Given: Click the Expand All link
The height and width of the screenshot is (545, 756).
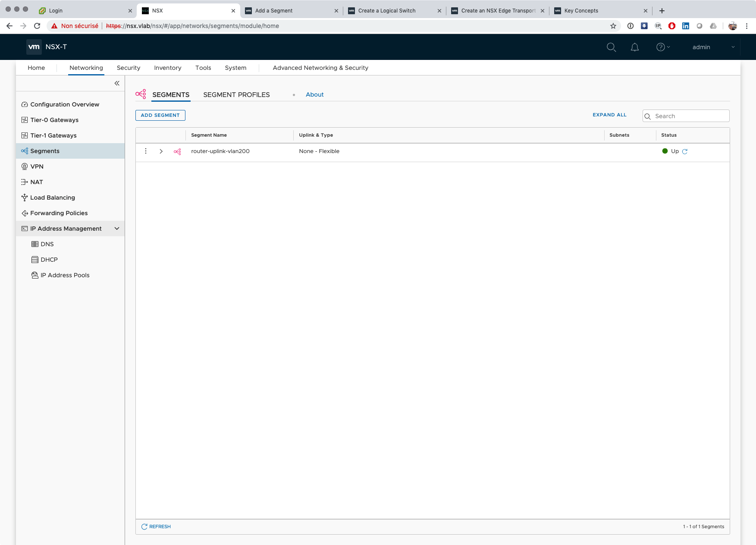Looking at the screenshot, I should 609,115.
